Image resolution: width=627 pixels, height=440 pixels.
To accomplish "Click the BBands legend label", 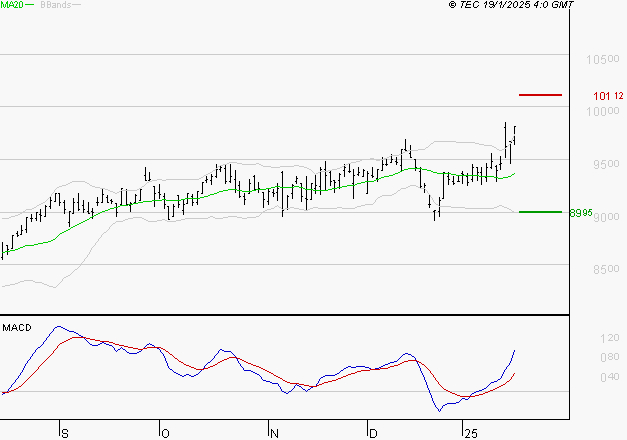I will point(56,5).
